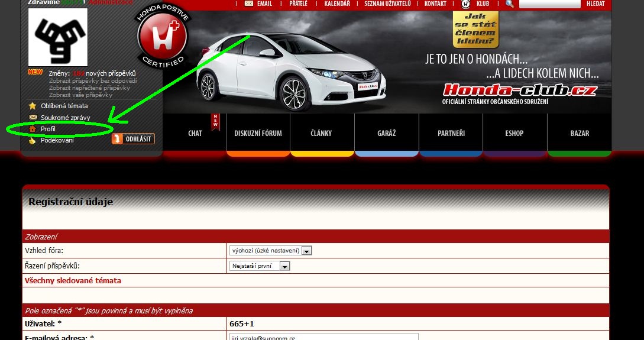Click the Seznam uživatelů link
This screenshot has height=340, width=644.
click(x=387, y=4)
